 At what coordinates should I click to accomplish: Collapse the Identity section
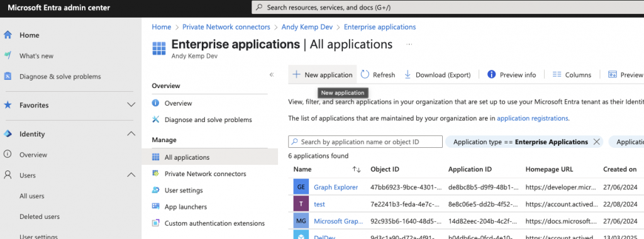(x=131, y=134)
